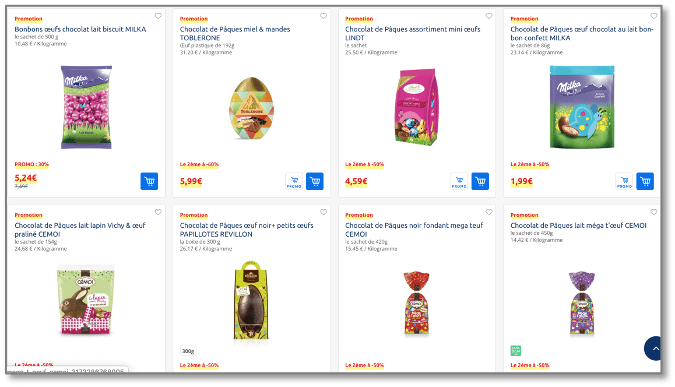Open Bonbons œufs chocolat lait biscuit MILKA link

81,29
